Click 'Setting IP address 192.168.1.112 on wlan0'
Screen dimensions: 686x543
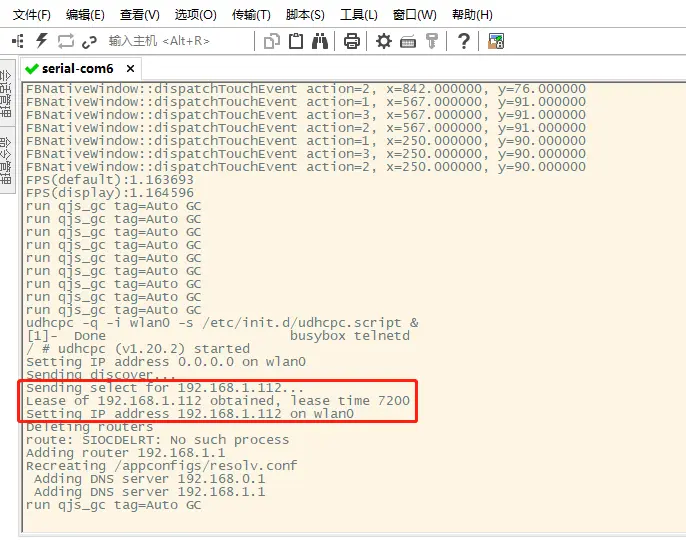[x=190, y=414]
